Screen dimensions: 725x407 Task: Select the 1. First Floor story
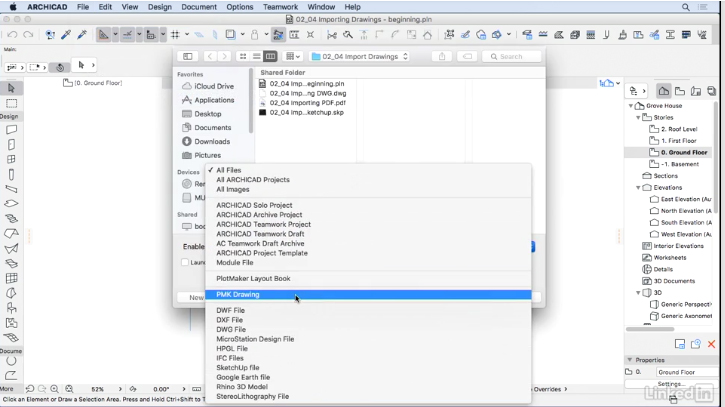pyautogui.click(x=673, y=141)
